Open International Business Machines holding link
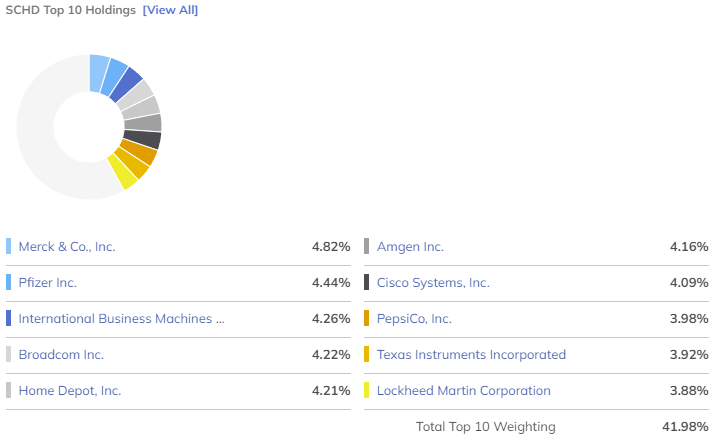Viewport: 716px width, 439px height. (121, 318)
